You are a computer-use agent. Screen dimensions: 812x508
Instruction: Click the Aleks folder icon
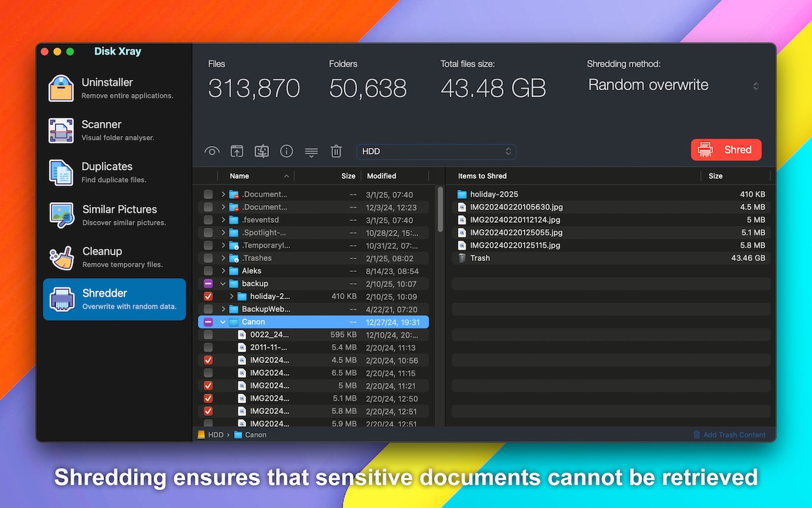coord(234,271)
